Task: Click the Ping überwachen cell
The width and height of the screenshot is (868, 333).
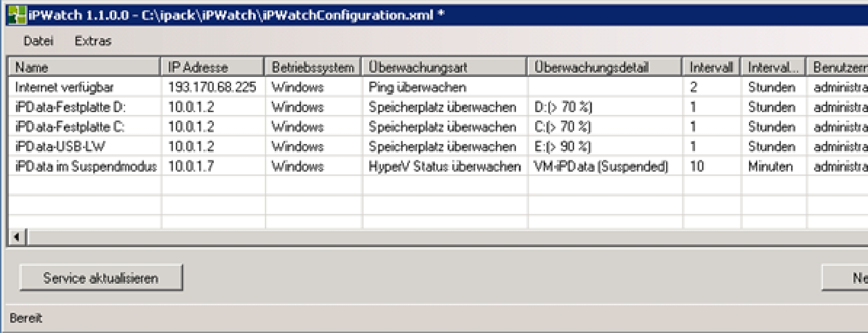Action: point(417,87)
